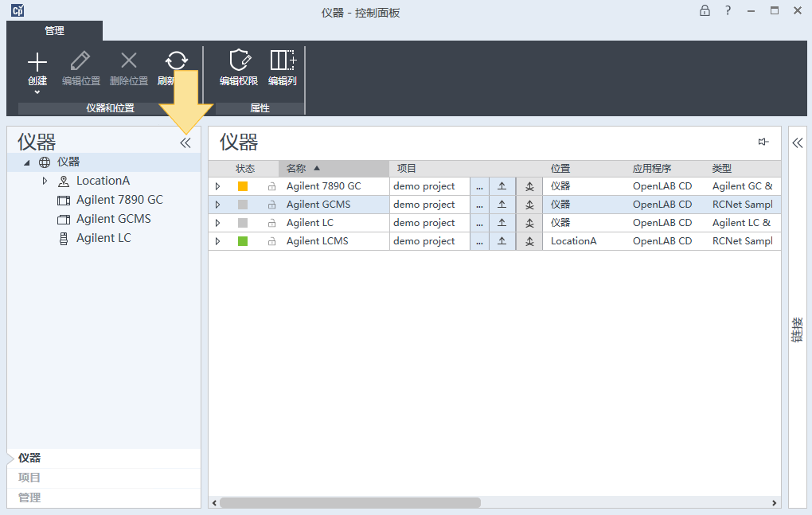Click the ... project button for Agilent LC
This screenshot has width=812, height=515.
tap(479, 223)
